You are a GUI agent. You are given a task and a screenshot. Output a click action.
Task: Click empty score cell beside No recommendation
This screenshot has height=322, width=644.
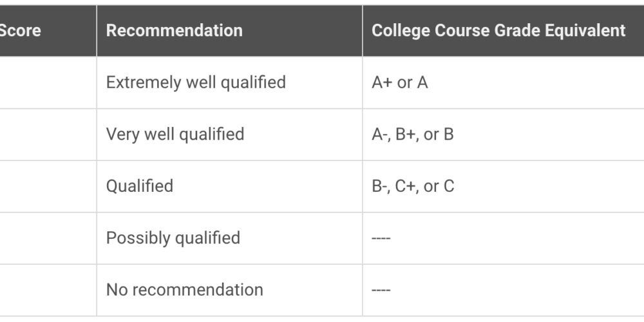[48, 290]
